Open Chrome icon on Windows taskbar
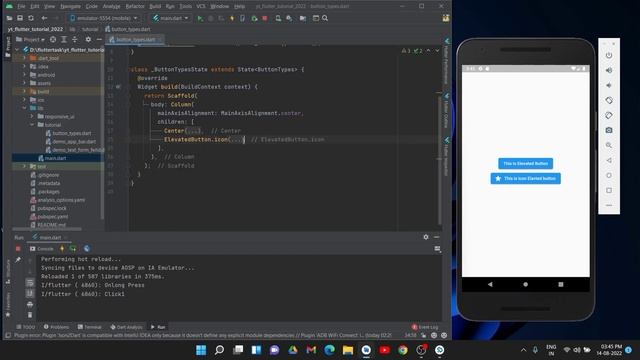Viewport: 640px width, 360px height. point(403,350)
